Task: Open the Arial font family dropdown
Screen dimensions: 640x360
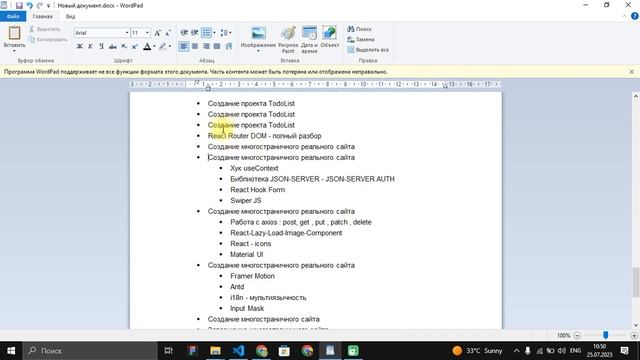Action: coord(127,33)
